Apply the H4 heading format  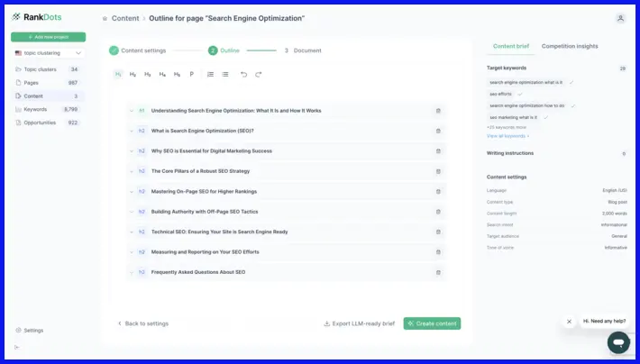point(162,74)
